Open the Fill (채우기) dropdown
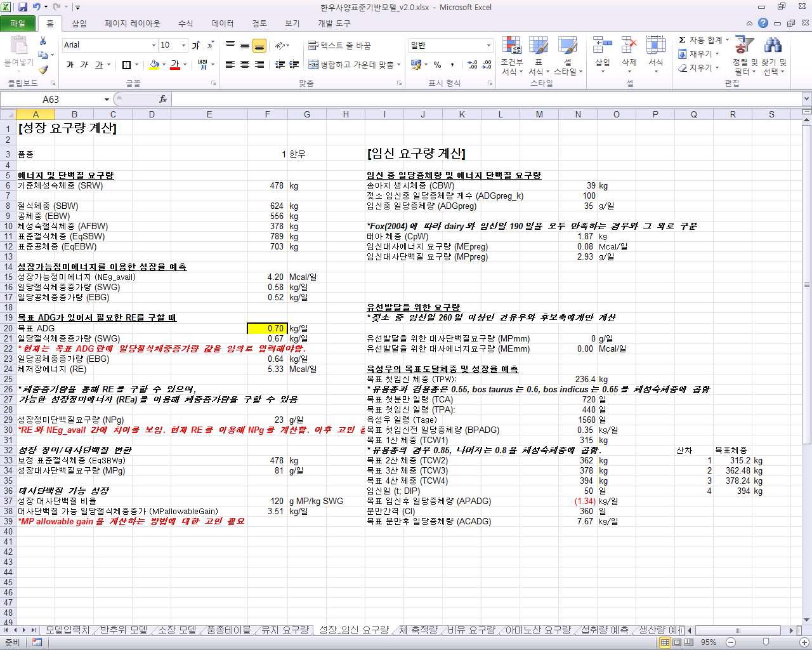812x650 pixels. (700, 54)
